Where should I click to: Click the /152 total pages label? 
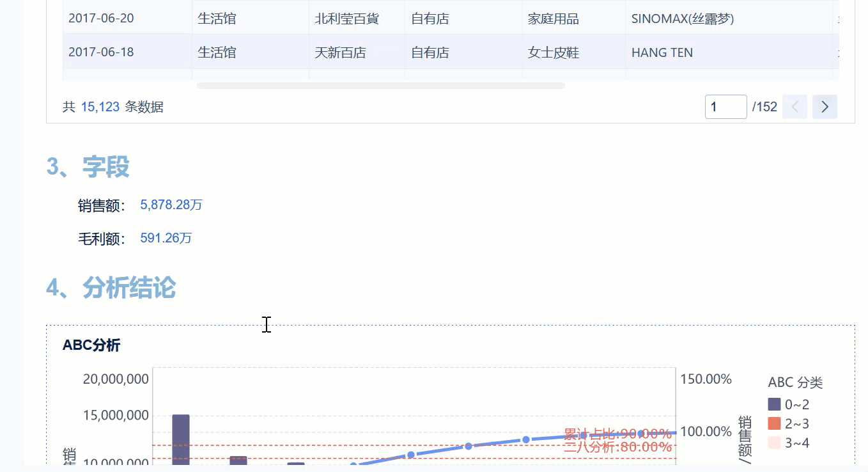(x=764, y=107)
